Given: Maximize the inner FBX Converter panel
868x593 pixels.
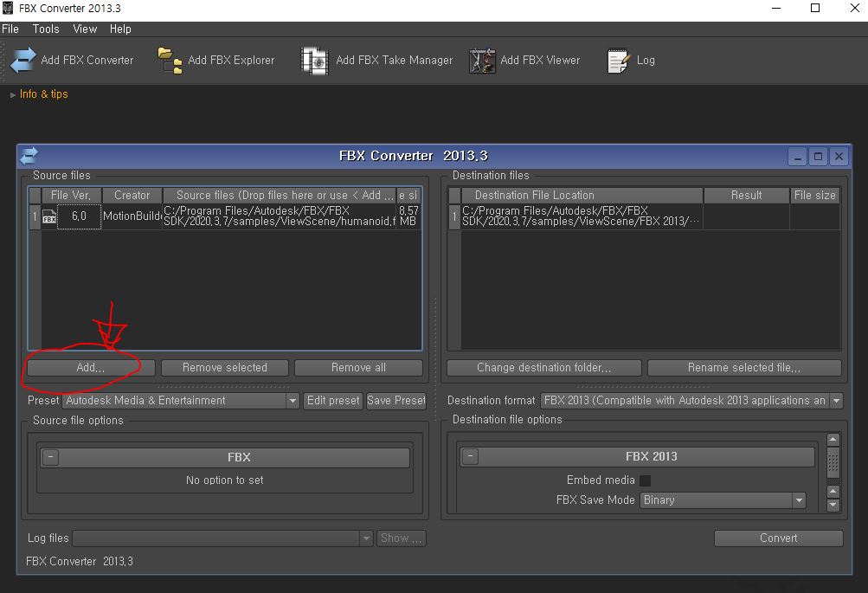Looking at the screenshot, I should [818, 157].
